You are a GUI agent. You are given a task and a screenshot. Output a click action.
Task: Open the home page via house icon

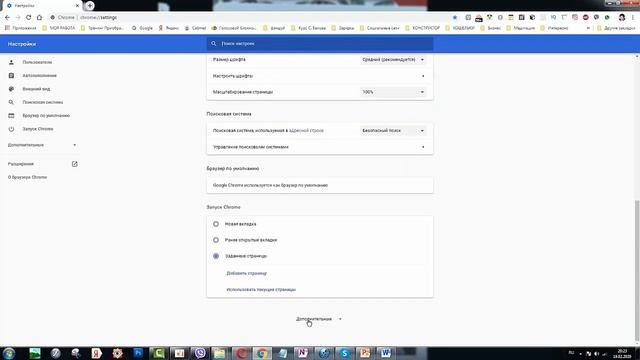pyautogui.click(x=39, y=18)
